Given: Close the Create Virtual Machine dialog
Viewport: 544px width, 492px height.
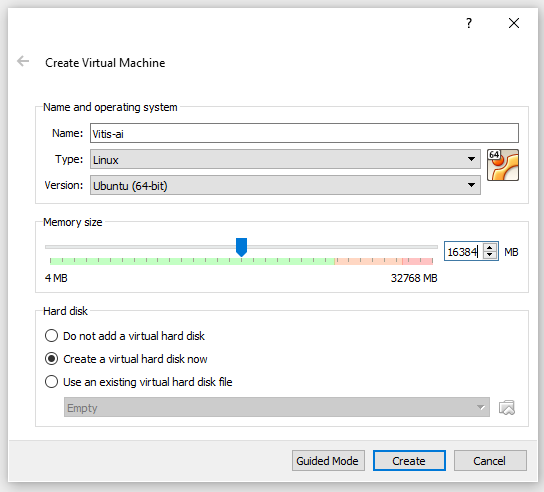Looking at the screenshot, I should (514, 23).
